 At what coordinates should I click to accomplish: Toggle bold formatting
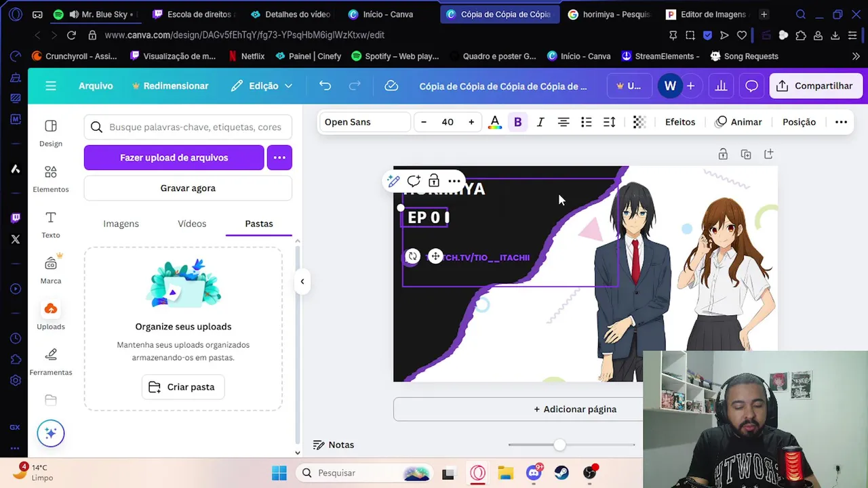[517, 122]
